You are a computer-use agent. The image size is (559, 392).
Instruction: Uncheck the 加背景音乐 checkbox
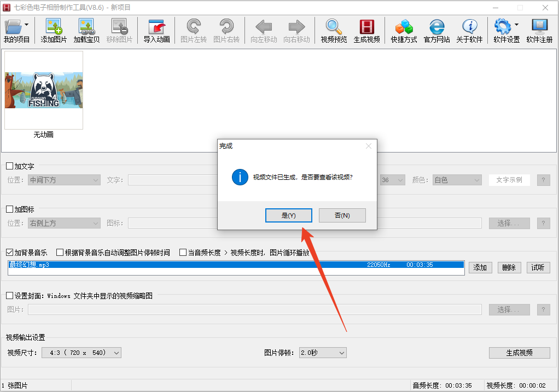click(10, 253)
